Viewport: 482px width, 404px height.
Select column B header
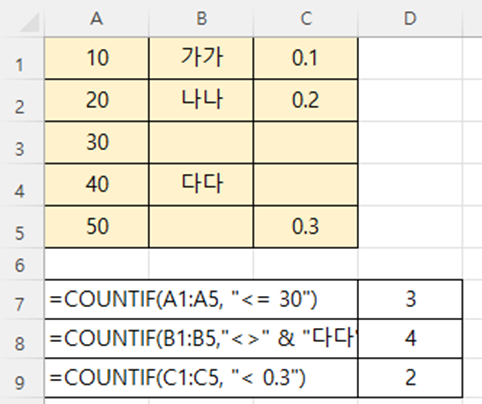pyautogui.click(x=201, y=19)
